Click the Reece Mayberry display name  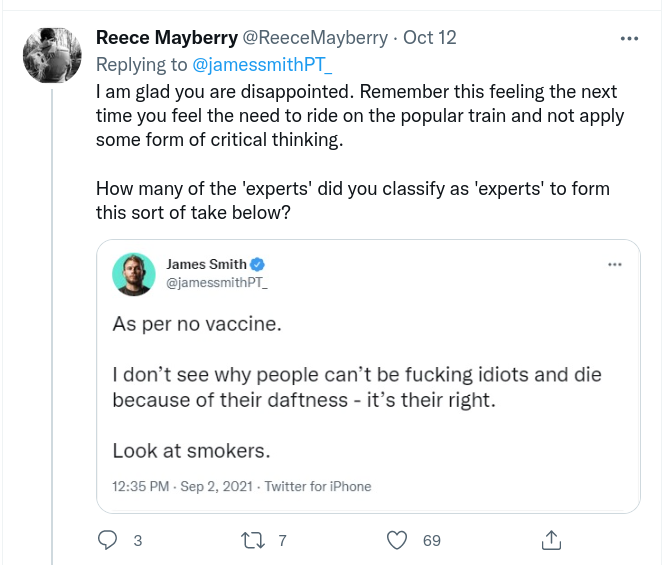click(167, 38)
